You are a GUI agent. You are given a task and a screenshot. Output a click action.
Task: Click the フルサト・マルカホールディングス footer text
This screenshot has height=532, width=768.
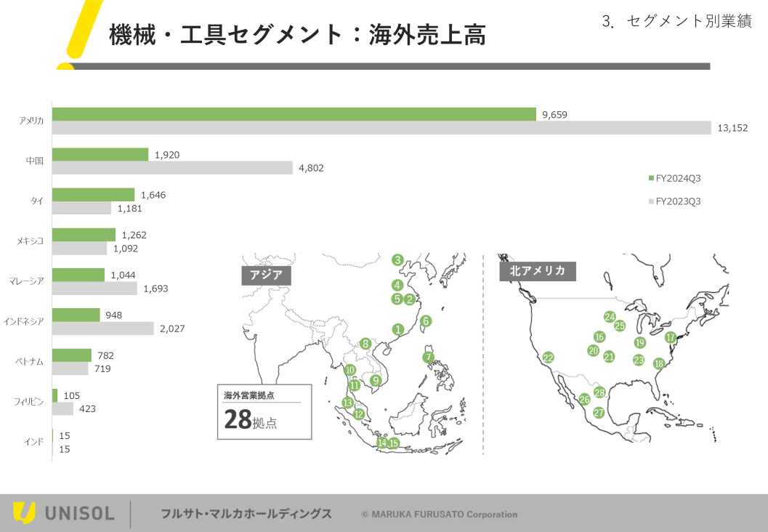(x=246, y=514)
